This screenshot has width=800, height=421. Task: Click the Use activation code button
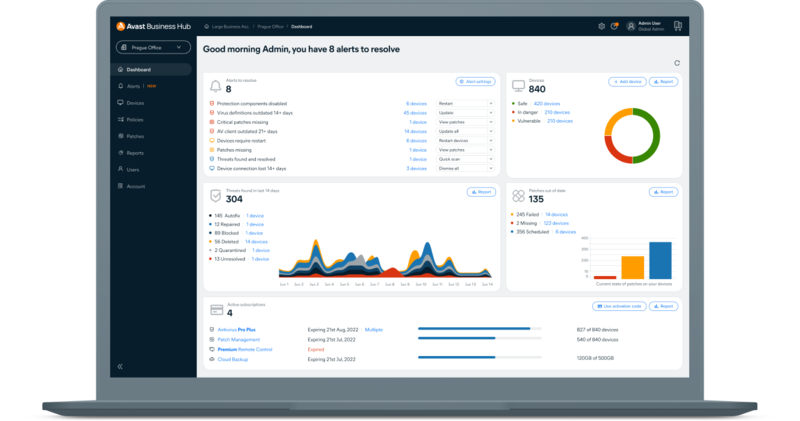pyautogui.click(x=620, y=306)
